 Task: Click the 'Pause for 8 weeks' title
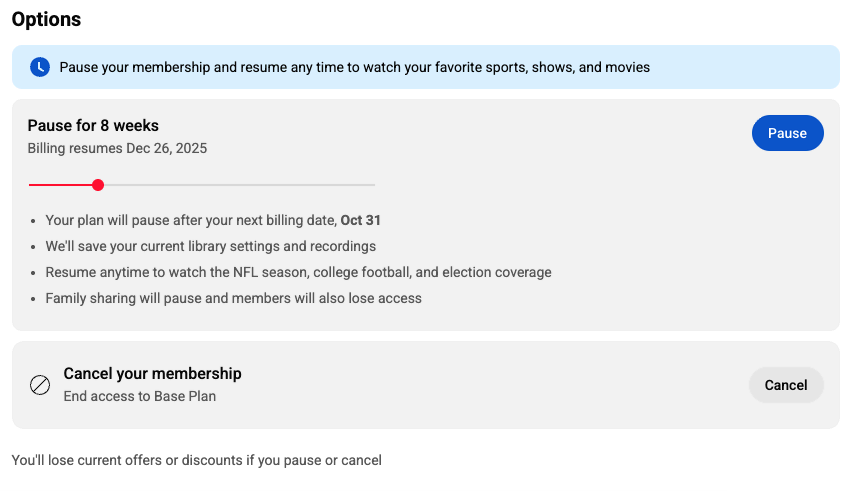[x=93, y=125]
